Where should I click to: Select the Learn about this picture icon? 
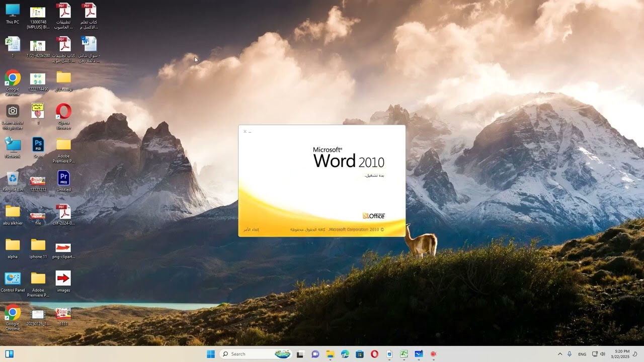pos(13,117)
